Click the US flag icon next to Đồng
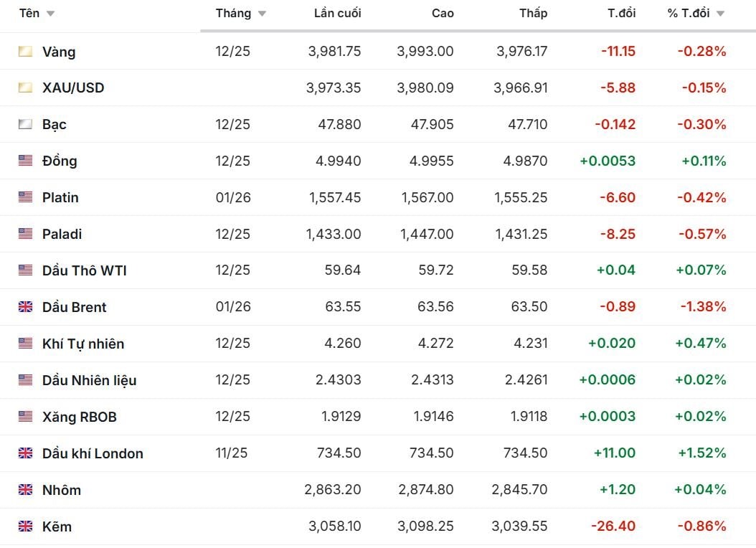This screenshot has height=548, width=756. click(26, 161)
